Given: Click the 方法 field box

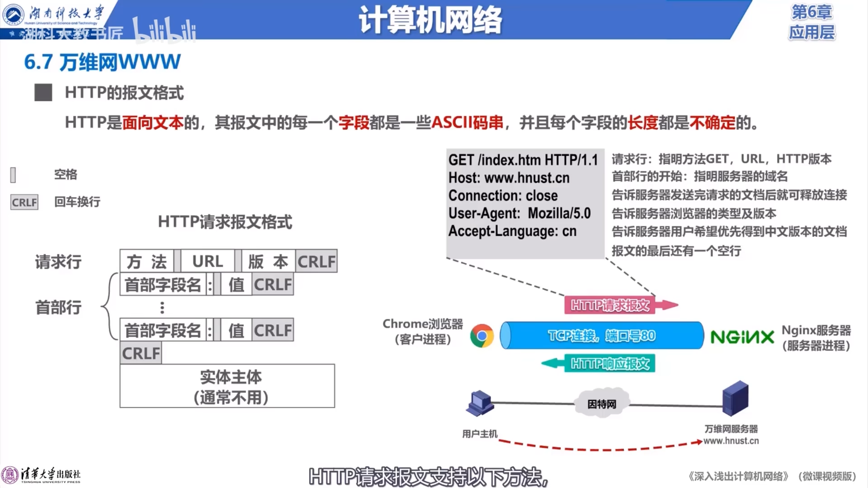Looking at the screenshot, I should 146,261.
